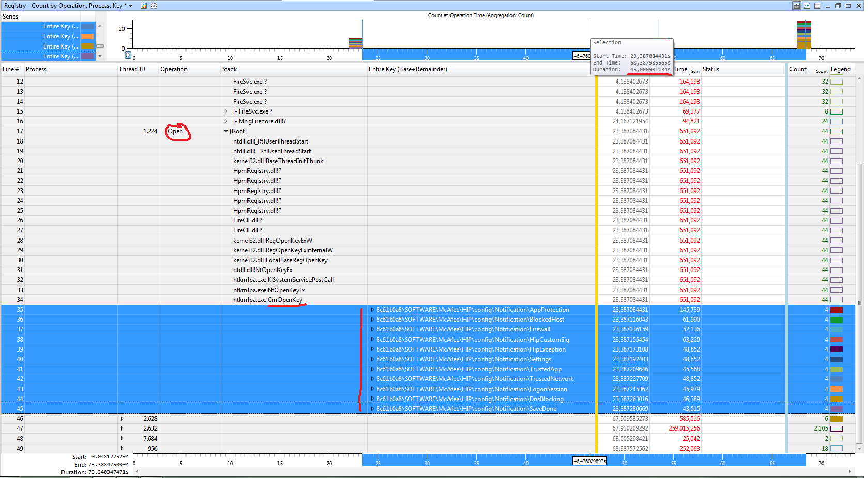Sort by the Stack column header

point(293,69)
